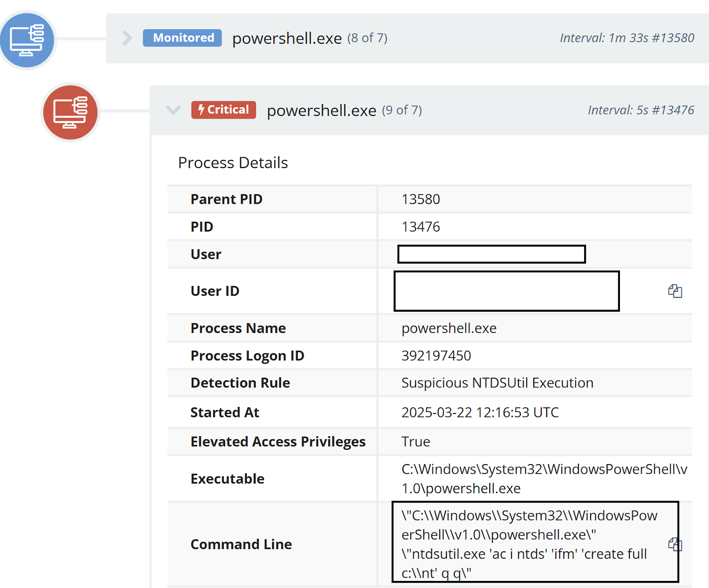The width and height of the screenshot is (709, 588).
Task: Select the Started At timestamp value
Action: tap(479, 412)
